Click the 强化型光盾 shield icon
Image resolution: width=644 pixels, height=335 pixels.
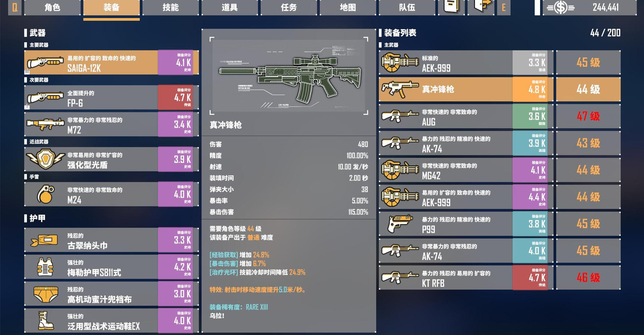(46, 159)
